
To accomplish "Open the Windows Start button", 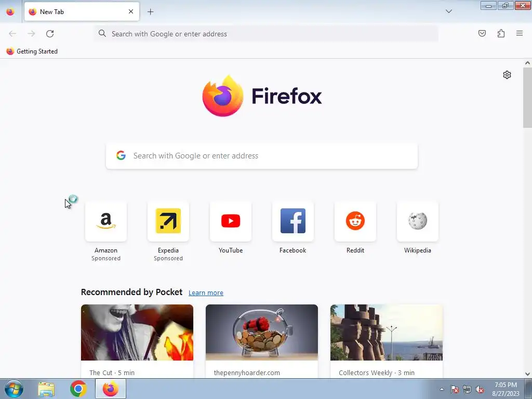I will pos(14,389).
